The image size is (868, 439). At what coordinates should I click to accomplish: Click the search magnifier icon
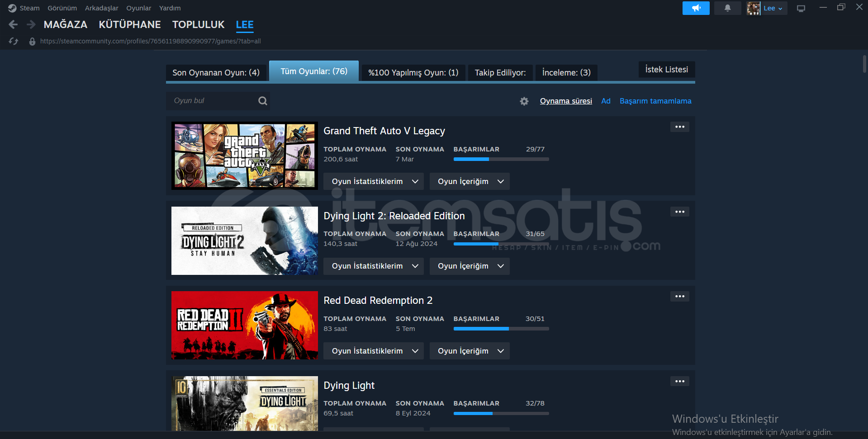coord(263,101)
